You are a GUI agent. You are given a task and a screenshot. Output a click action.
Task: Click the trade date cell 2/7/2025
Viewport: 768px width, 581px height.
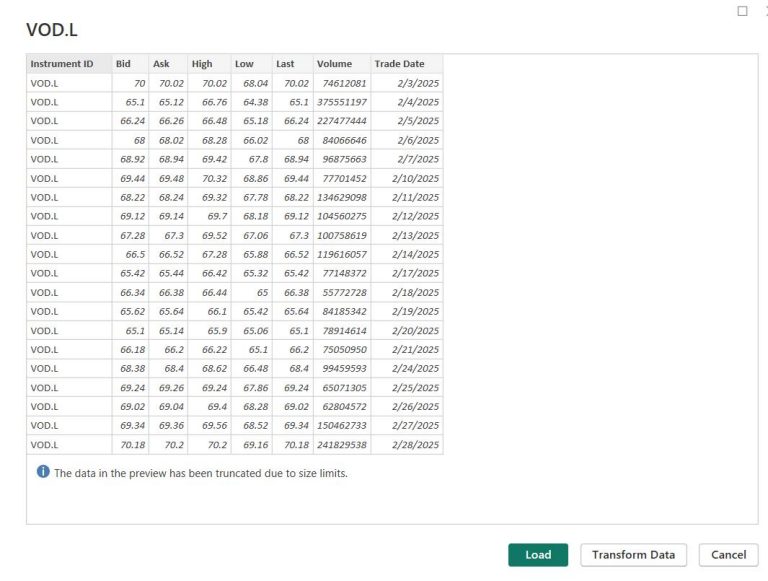(x=407, y=159)
